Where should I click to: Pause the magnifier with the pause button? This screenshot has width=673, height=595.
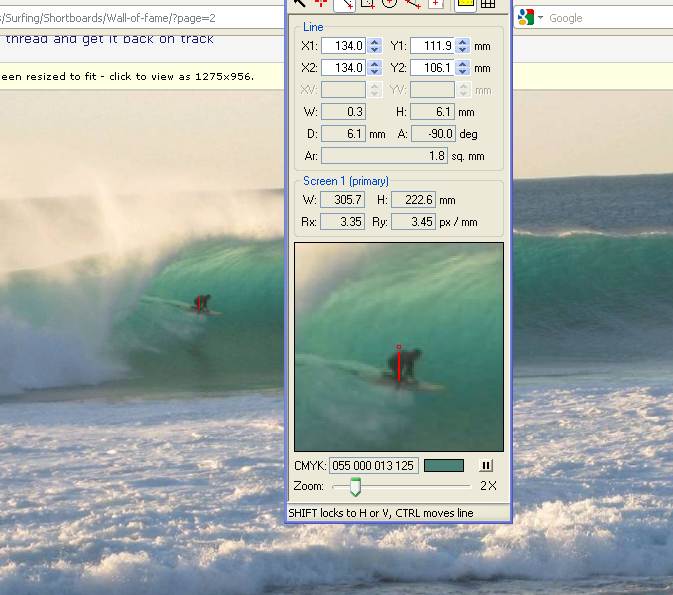pos(487,465)
